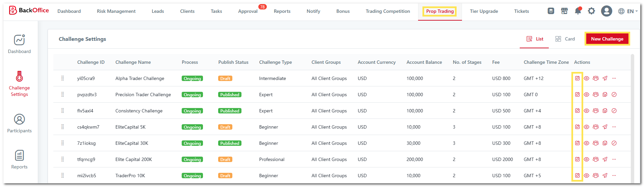Click the New Challenge button
The width and height of the screenshot is (644, 187).
pos(607,39)
